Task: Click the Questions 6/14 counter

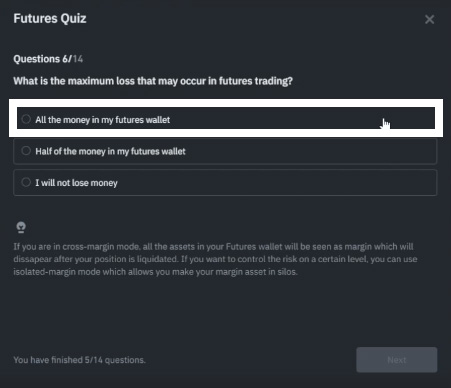Action: [x=48, y=59]
